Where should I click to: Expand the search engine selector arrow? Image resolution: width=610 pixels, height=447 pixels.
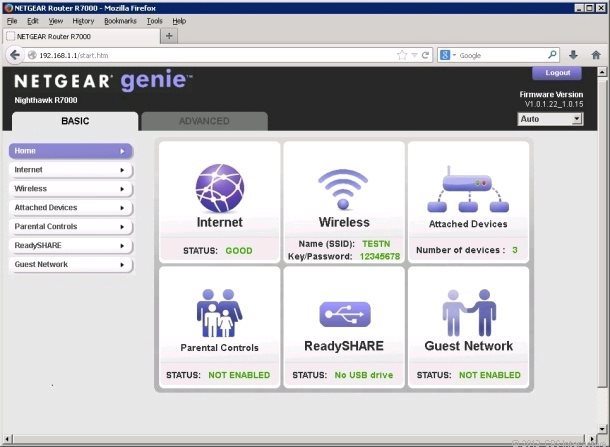point(454,55)
